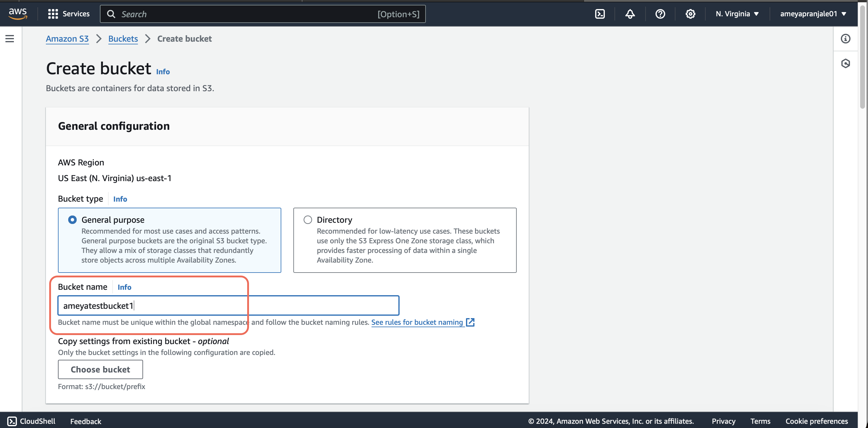This screenshot has height=428, width=868.
Task: Click the search bar icon
Action: point(111,14)
